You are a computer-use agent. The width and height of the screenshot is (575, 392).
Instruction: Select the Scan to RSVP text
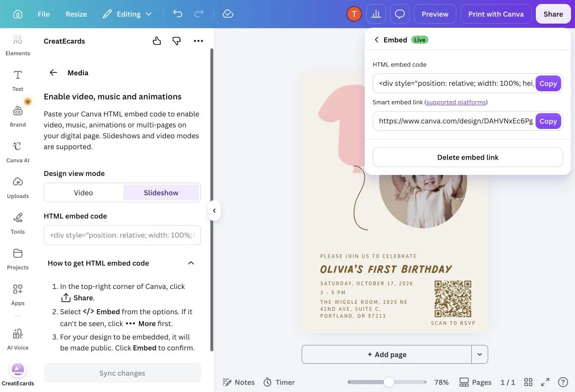pos(453,323)
